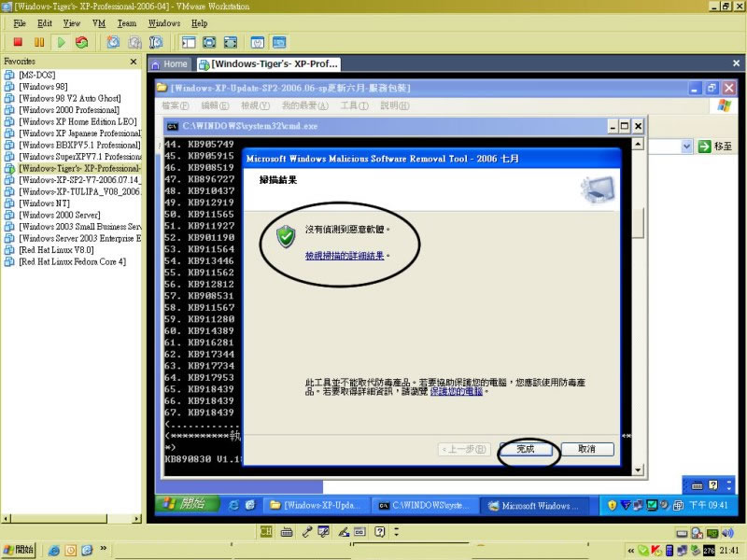This screenshot has width=747, height=560.
Task: Click the 取消 (Cancel) button
Action: tap(587, 449)
